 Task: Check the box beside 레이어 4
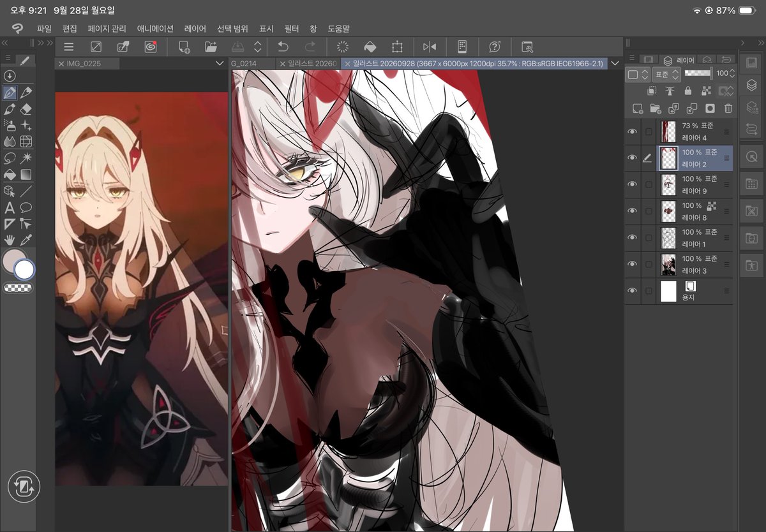[649, 131]
